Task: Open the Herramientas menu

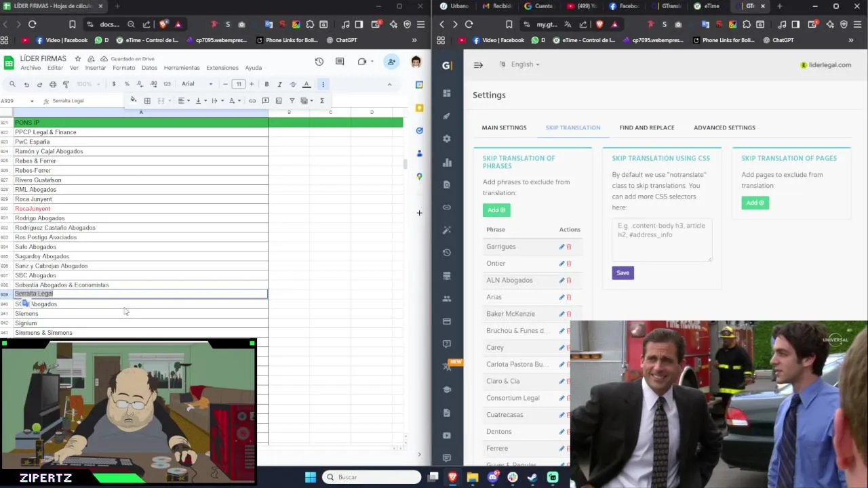Action: [182, 68]
